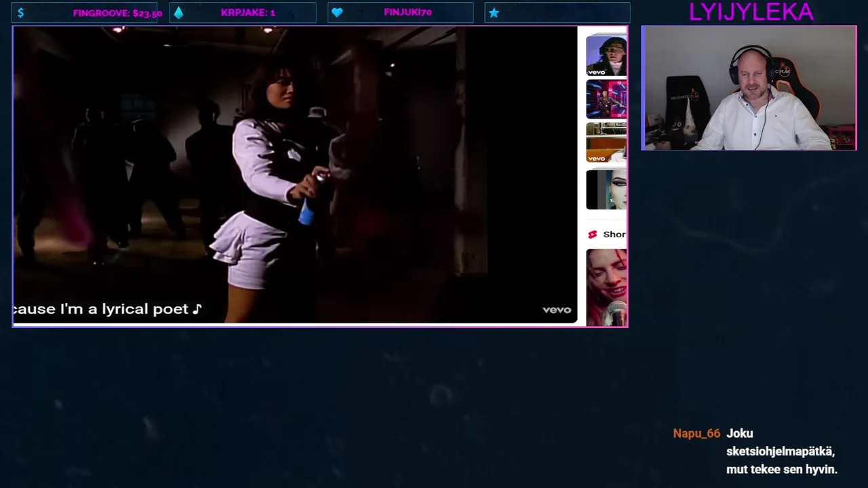Open the second thumbnail with pink stage
This screenshot has width=868, height=488.
tap(606, 99)
